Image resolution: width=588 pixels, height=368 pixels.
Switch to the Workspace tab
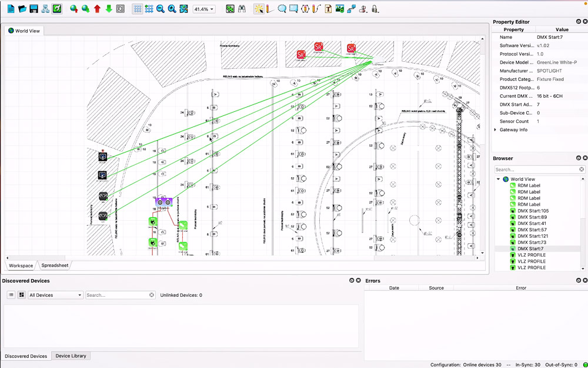(x=21, y=266)
